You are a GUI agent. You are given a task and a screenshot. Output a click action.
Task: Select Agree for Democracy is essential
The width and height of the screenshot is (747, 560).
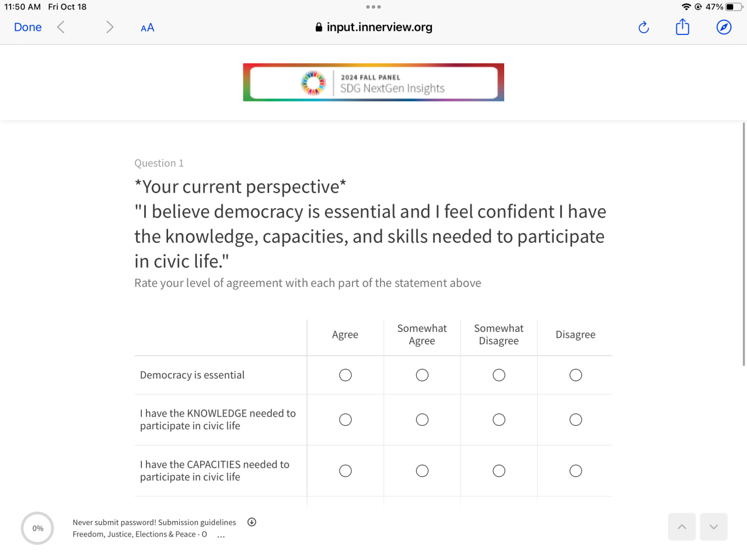point(345,375)
